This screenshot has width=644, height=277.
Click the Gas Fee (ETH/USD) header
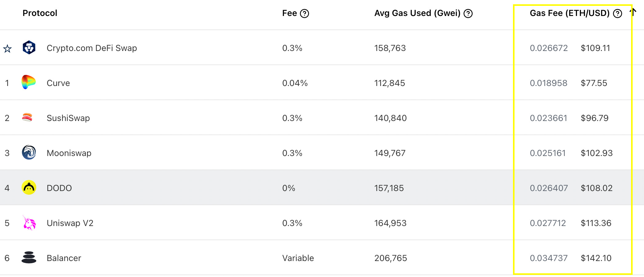[570, 13]
